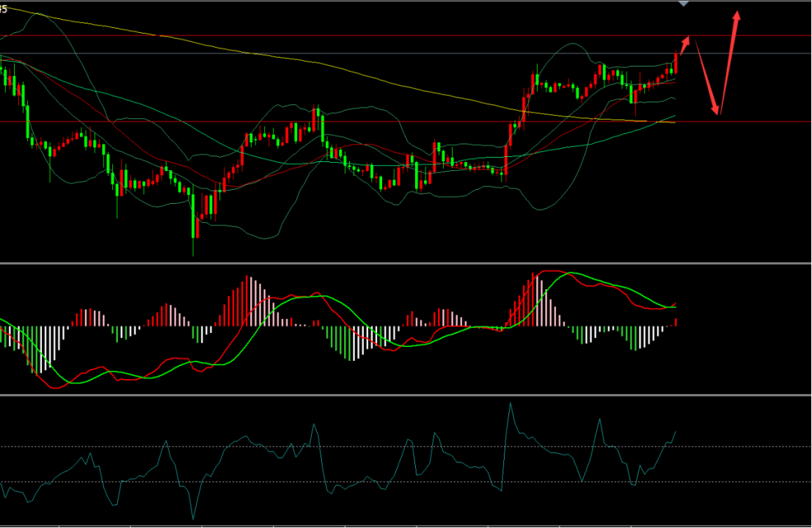Select the grey horizontal price line
Viewport: 812px width, 528px height.
pyautogui.click(x=406, y=54)
